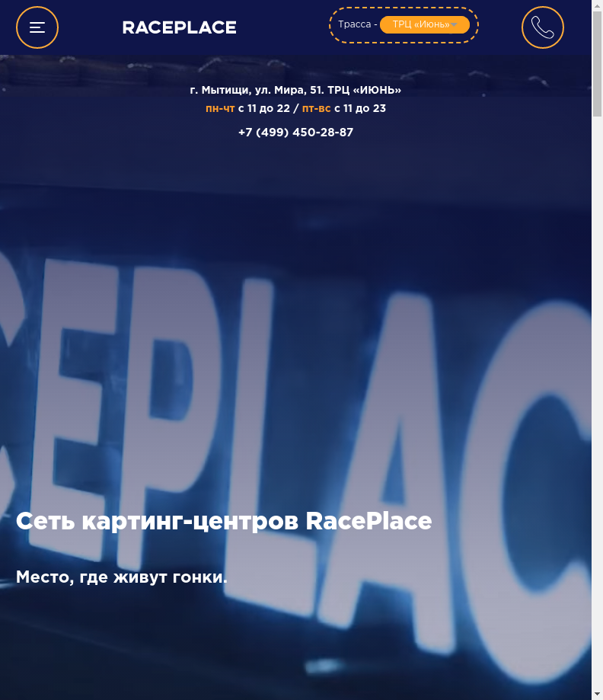Expand the ТРЦ «Июнь» track dropdown
The width and height of the screenshot is (603, 700).
tap(425, 24)
